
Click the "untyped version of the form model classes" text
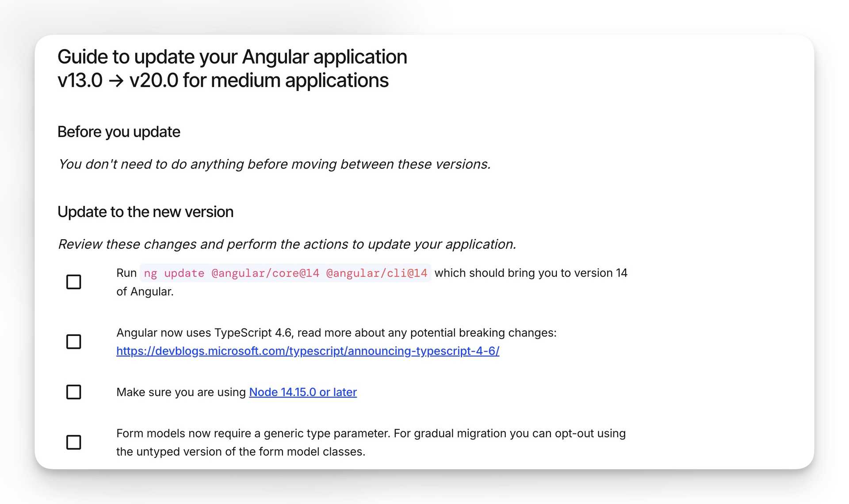pyautogui.click(x=241, y=451)
